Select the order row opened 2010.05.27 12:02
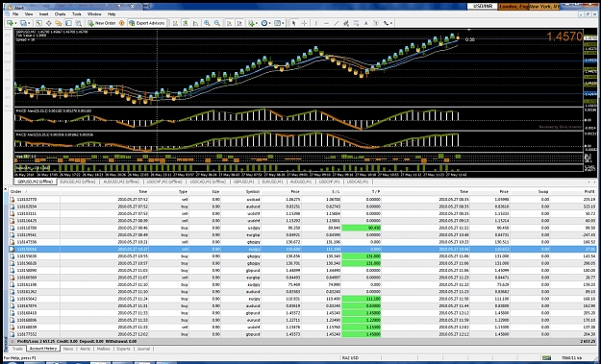The height and width of the screenshot is (364, 601). tap(303, 334)
